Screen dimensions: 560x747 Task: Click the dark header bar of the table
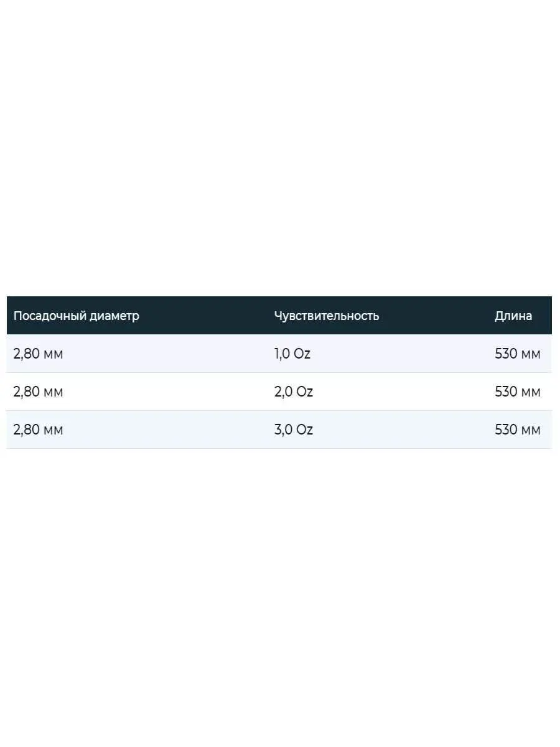point(279,316)
